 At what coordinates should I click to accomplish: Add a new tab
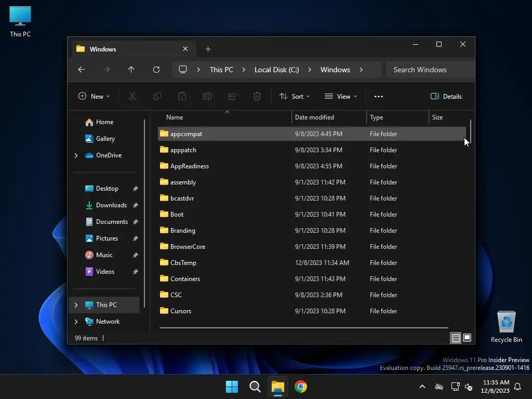(x=208, y=49)
